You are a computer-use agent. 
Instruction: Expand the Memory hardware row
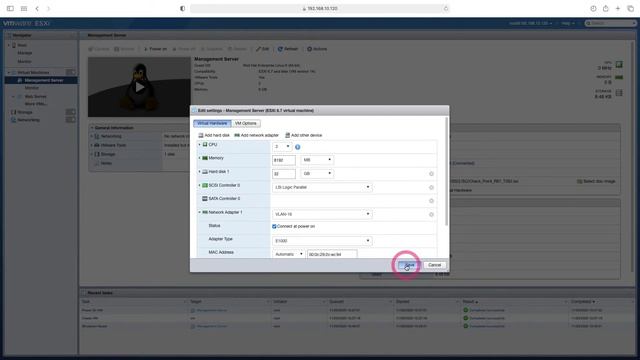(200, 158)
